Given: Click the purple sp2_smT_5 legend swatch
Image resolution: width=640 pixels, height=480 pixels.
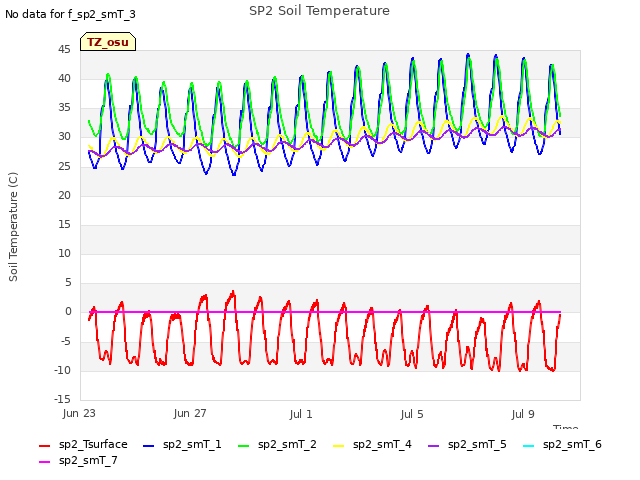Looking at the screenshot, I should pyautogui.click(x=433, y=446).
